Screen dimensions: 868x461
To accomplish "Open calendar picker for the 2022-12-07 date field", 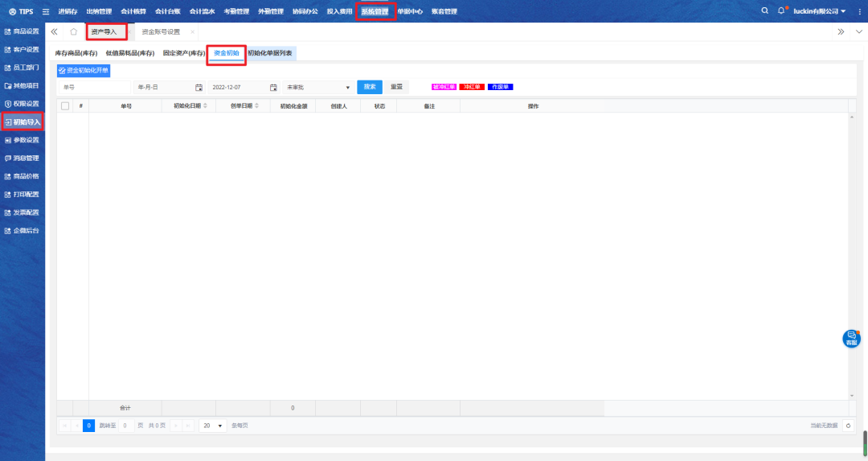I will [x=273, y=87].
